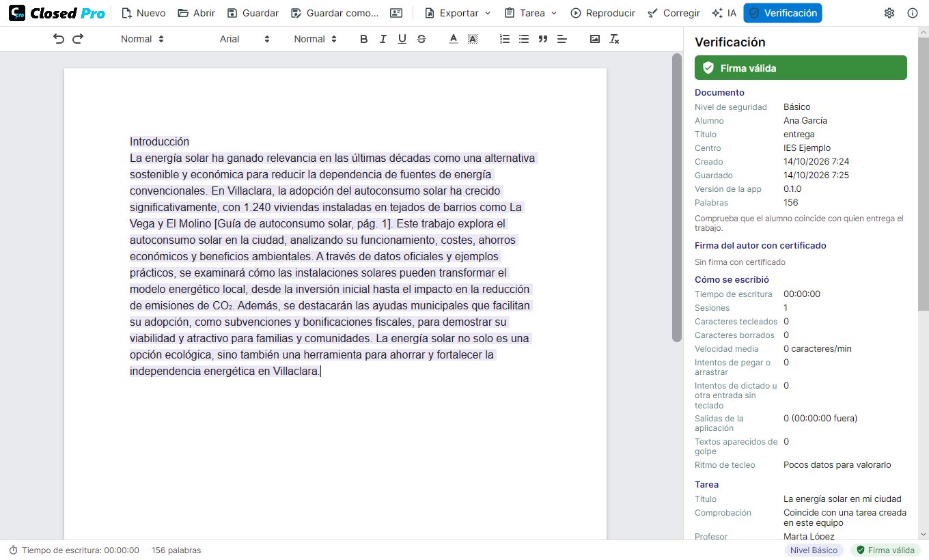
Task: Open the settings gear
Action: 889,13
